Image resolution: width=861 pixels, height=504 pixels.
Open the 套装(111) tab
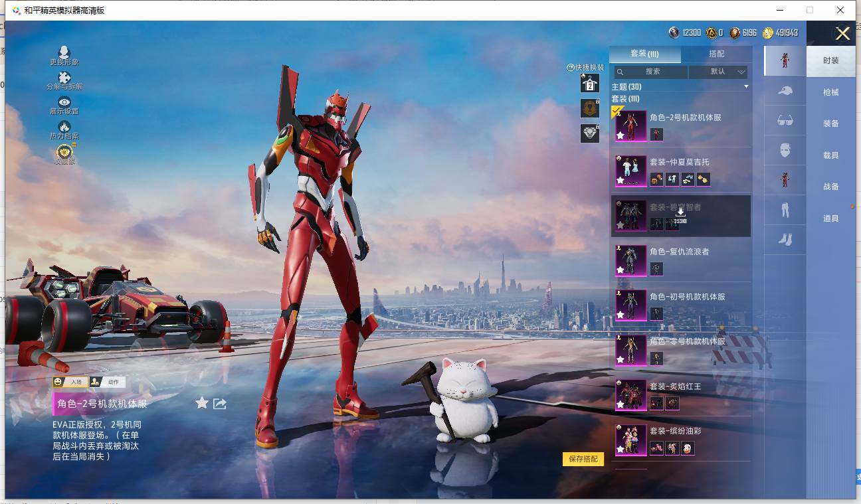645,54
